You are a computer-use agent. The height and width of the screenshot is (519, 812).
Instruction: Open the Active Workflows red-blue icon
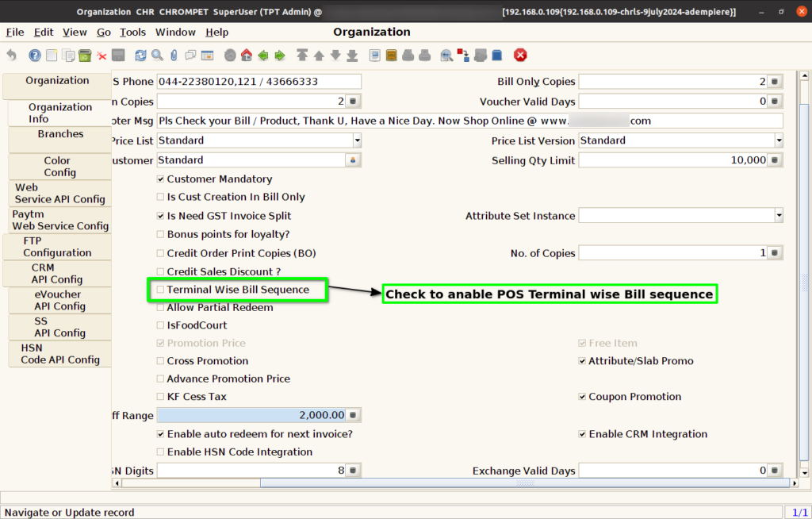(x=463, y=55)
